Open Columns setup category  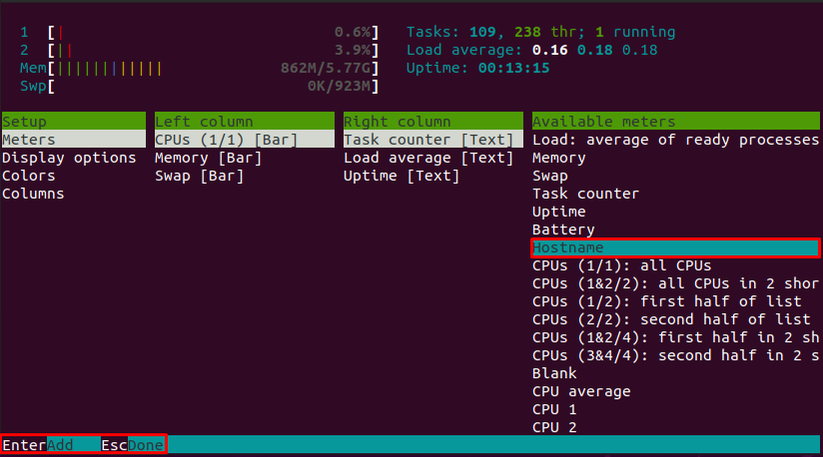coord(33,194)
